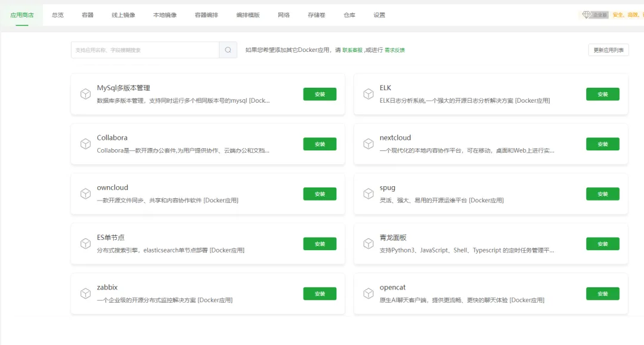Open the 仓库 tab
644x345 pixels.
pyautogui.click(x=349, y=15)
